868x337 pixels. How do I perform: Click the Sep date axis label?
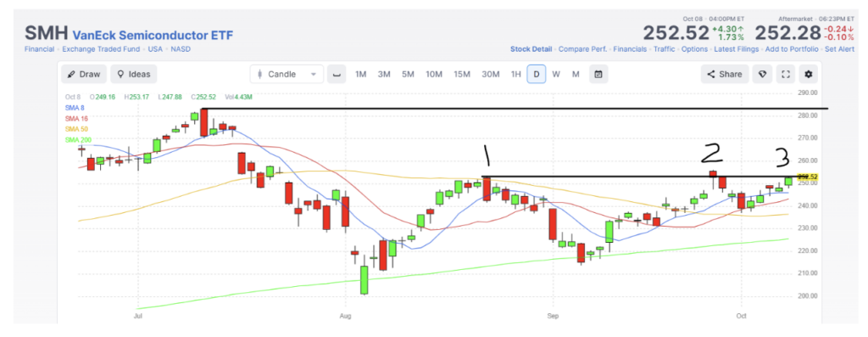click(553, 315)
